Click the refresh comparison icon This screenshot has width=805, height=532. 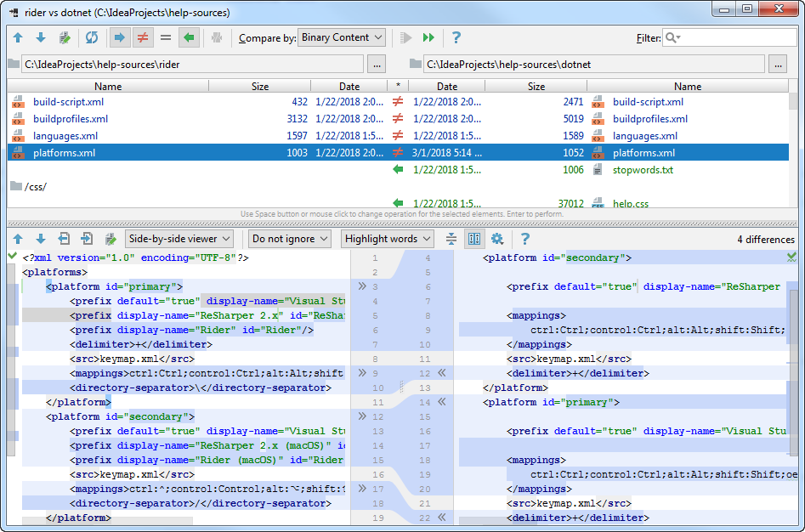pos(92,37)
